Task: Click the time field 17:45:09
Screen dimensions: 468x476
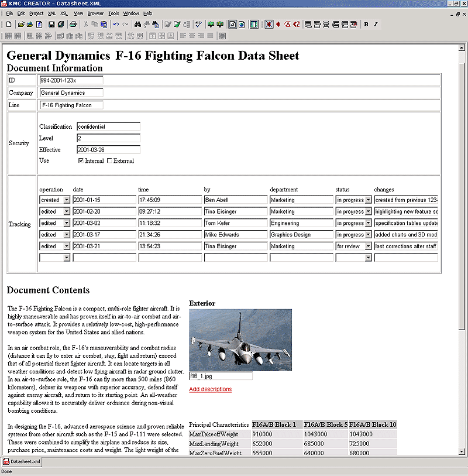Action: click(170, 200)
